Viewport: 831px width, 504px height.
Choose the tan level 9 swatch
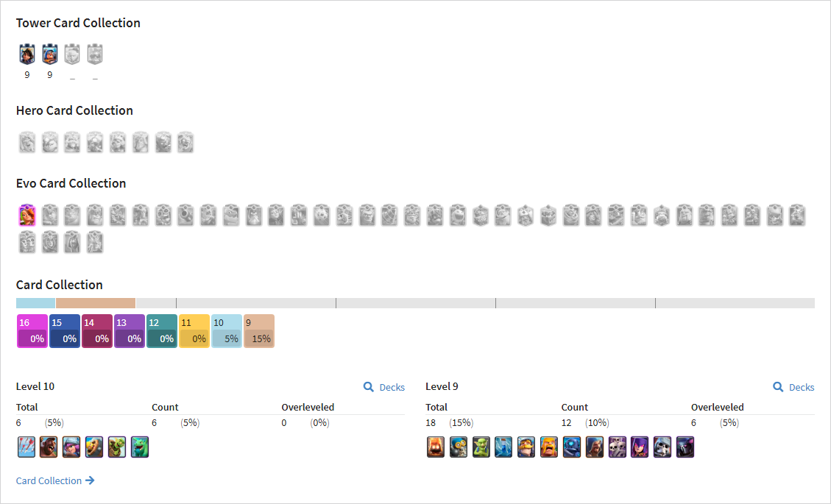tap(259, 331)
